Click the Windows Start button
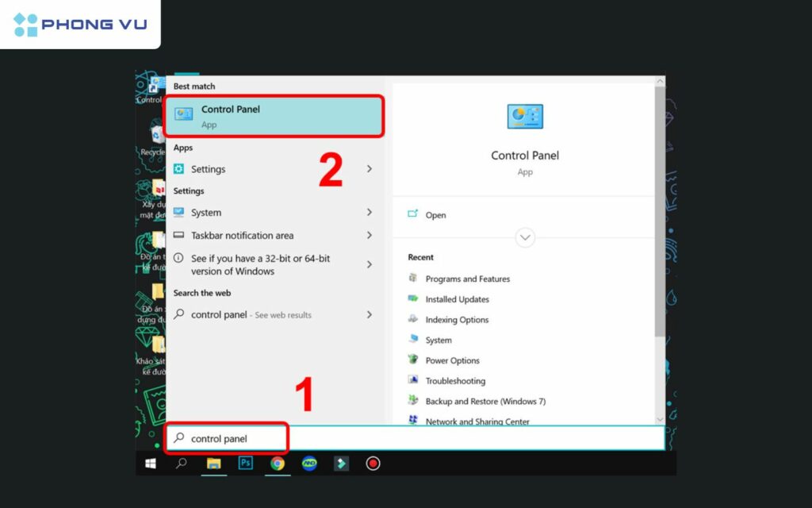The height and width of the screenshot is (508, 812). click(x=151, y=464)
